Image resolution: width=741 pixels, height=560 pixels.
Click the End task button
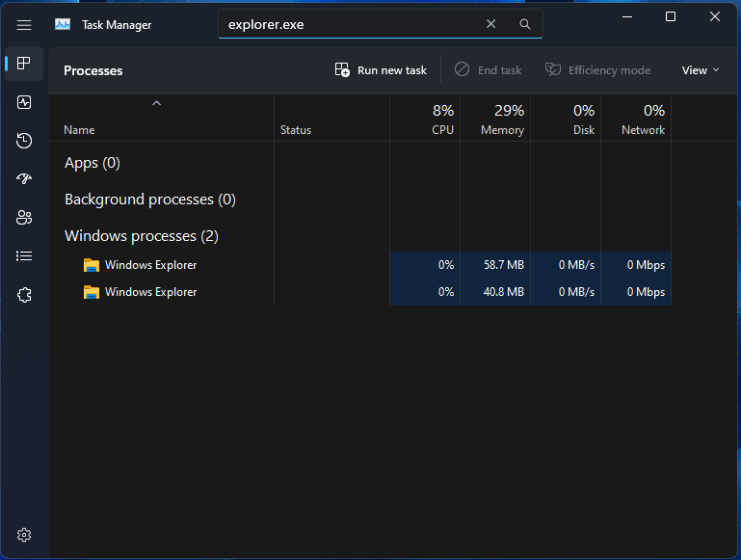tap(488, 70)
